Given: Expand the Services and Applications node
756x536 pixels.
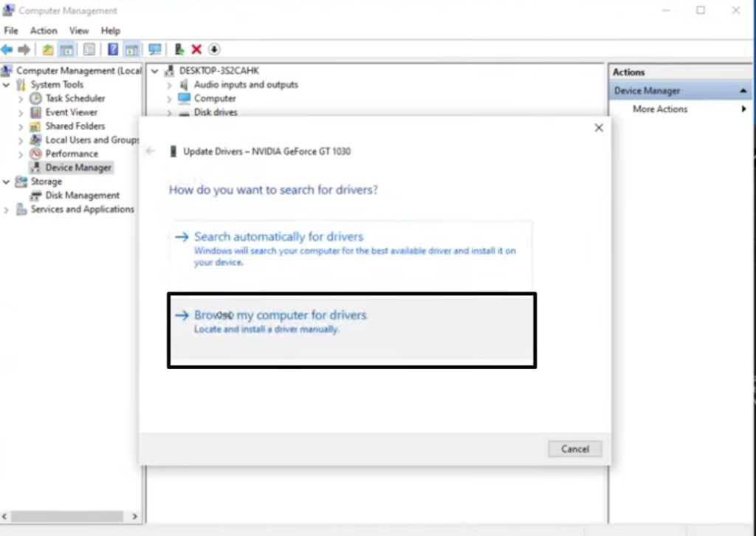Looking at the screenshot, I should point(6,210).
